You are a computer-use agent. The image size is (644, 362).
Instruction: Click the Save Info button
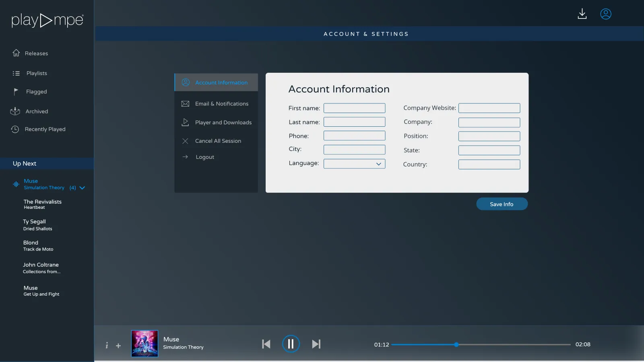502,204
